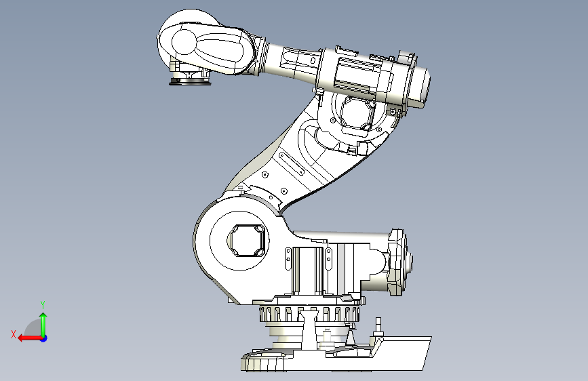Click the blue Z axis dot on the triad
The image size is (588, 381).
click(44, 338)
